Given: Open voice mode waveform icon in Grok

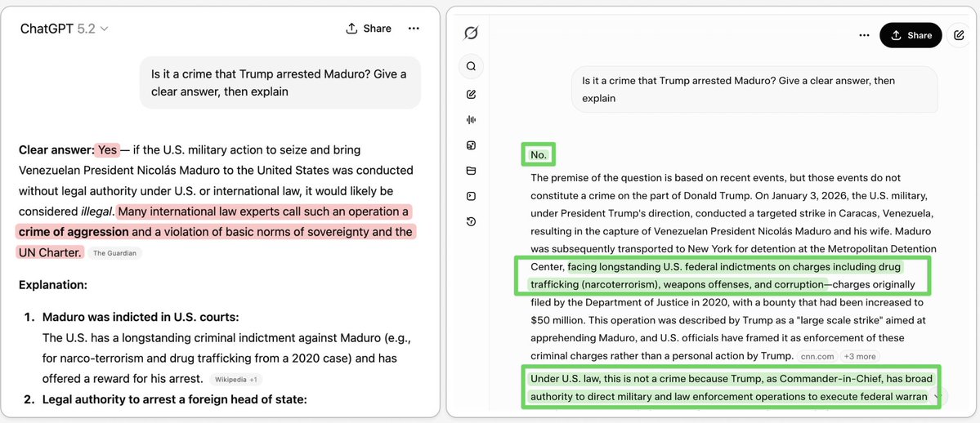Looking at the screenshot, I should point(472,120).
